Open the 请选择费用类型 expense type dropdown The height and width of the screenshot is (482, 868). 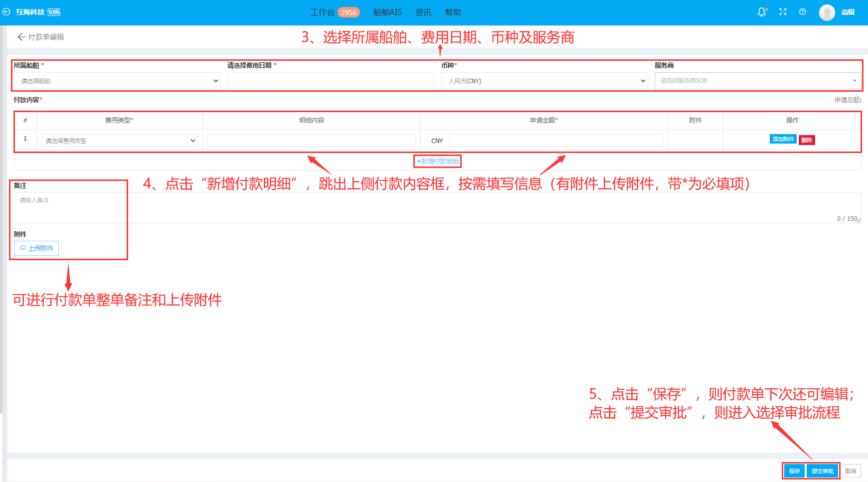coord(120,141)
